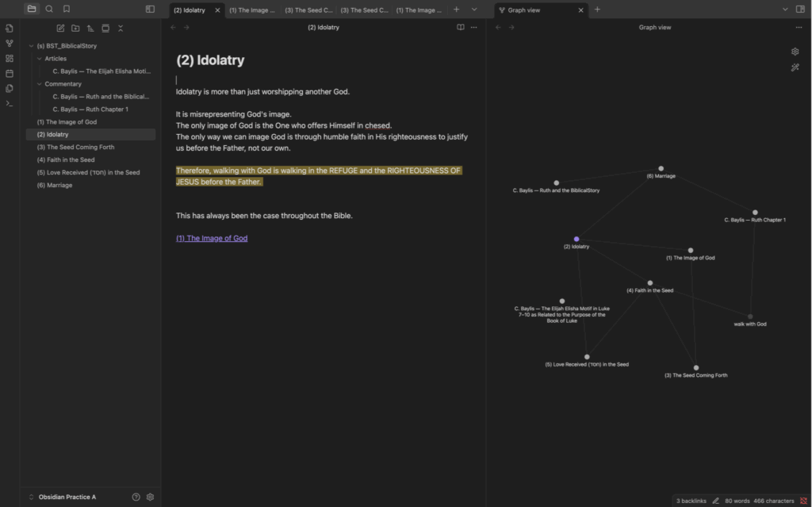Collapse the Articles folder
The image size is (812, 507).
tap(40, 59)
